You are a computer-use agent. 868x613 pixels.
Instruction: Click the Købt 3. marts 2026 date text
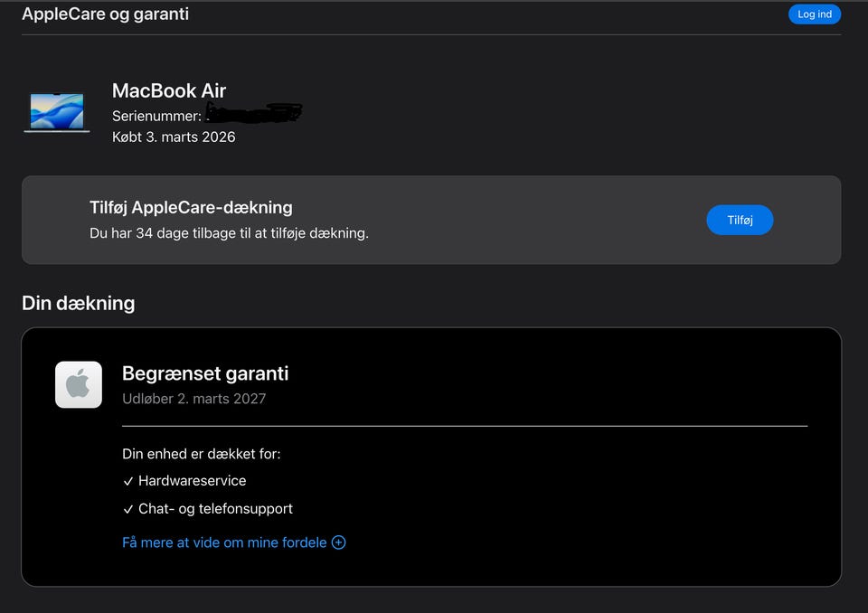pos(174,137)
